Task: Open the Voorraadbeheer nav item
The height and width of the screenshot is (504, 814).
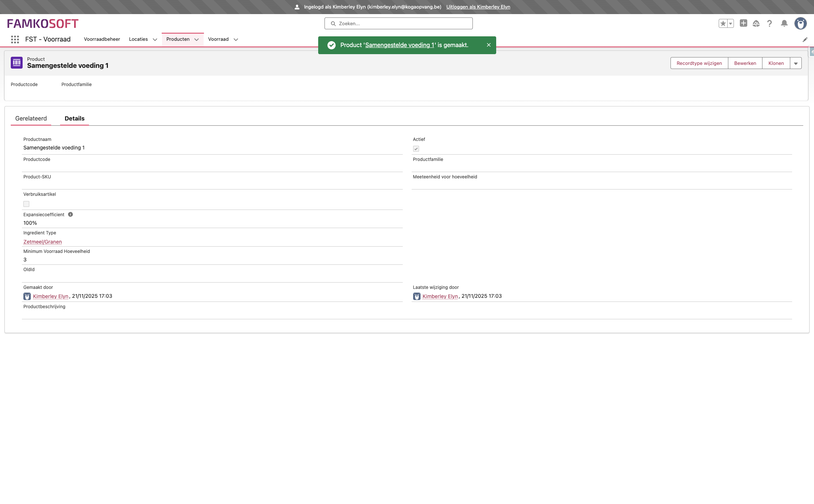Action: (102, 39)
